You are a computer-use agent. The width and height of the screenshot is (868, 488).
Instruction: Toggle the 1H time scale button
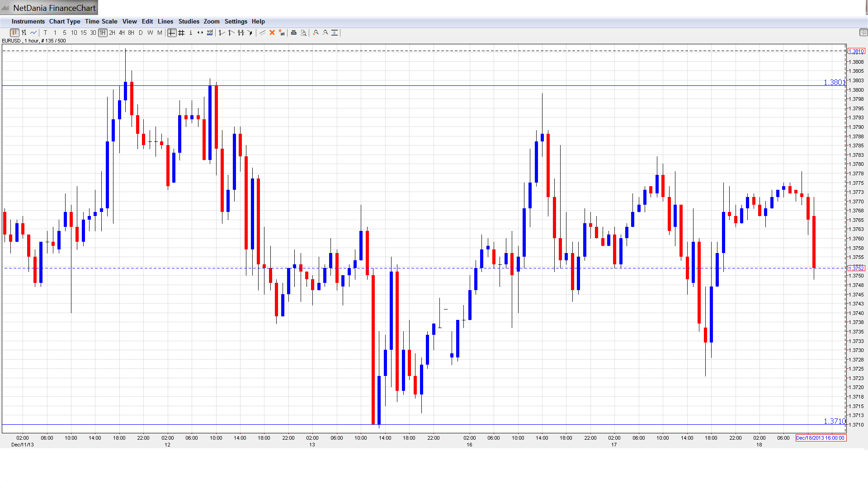point(103,33)
